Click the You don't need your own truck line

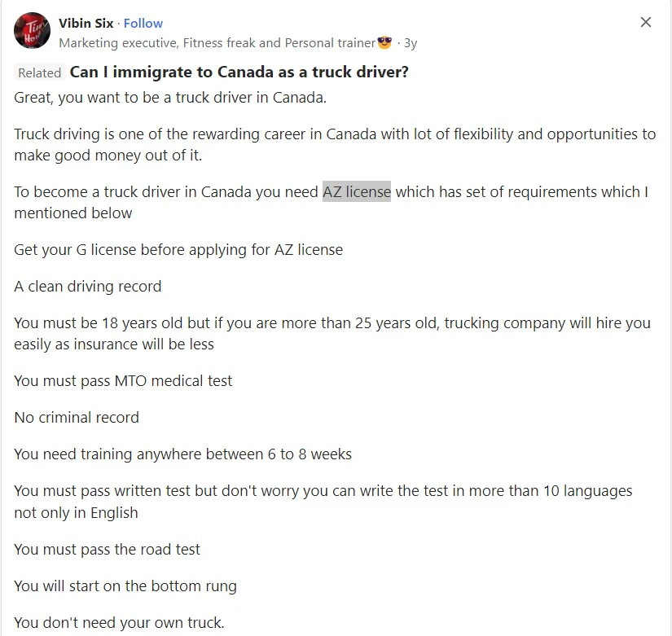tap(119, 622)
